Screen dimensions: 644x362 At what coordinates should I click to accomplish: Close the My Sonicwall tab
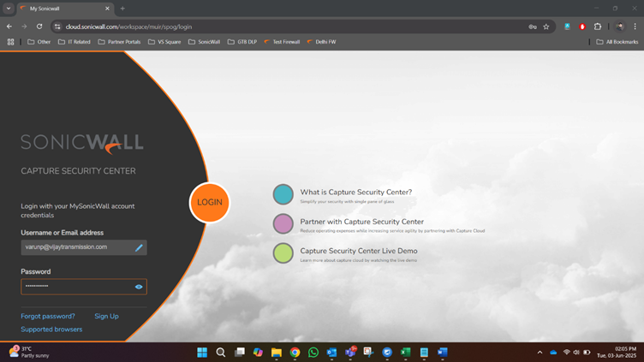pyautogui.click(x=107, y=9)
